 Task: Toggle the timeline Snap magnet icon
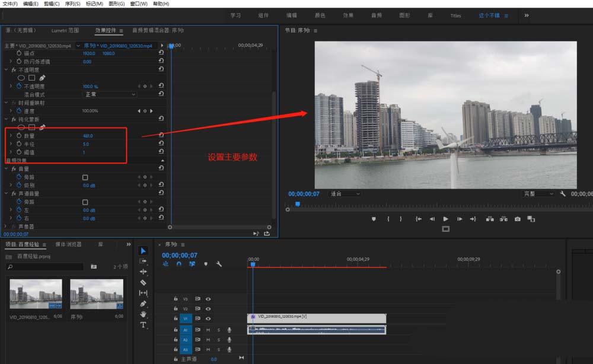[179, 264]
